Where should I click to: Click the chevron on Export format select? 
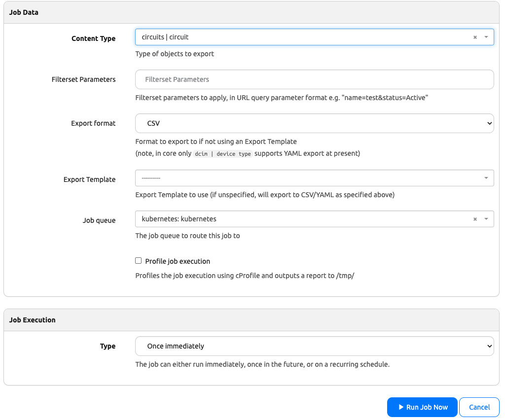tap(489, 123)
